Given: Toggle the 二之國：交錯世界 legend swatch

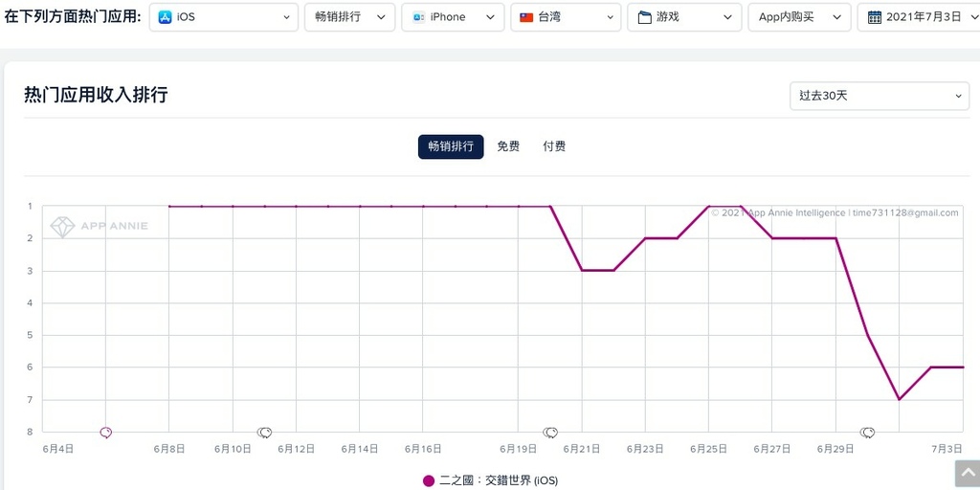Looking at the screenshot, I should [429, 480].
